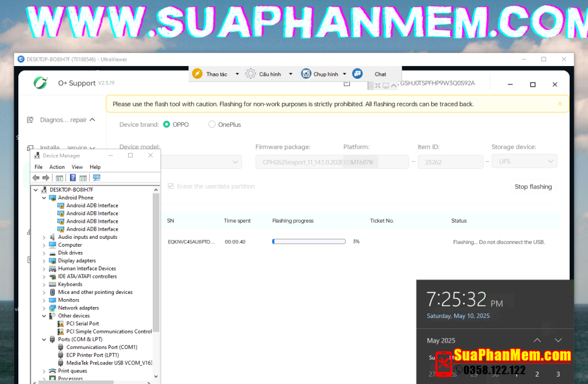
Task: Select MediaTek PreLoader USB VCOM device
Action: click(109, 363)
